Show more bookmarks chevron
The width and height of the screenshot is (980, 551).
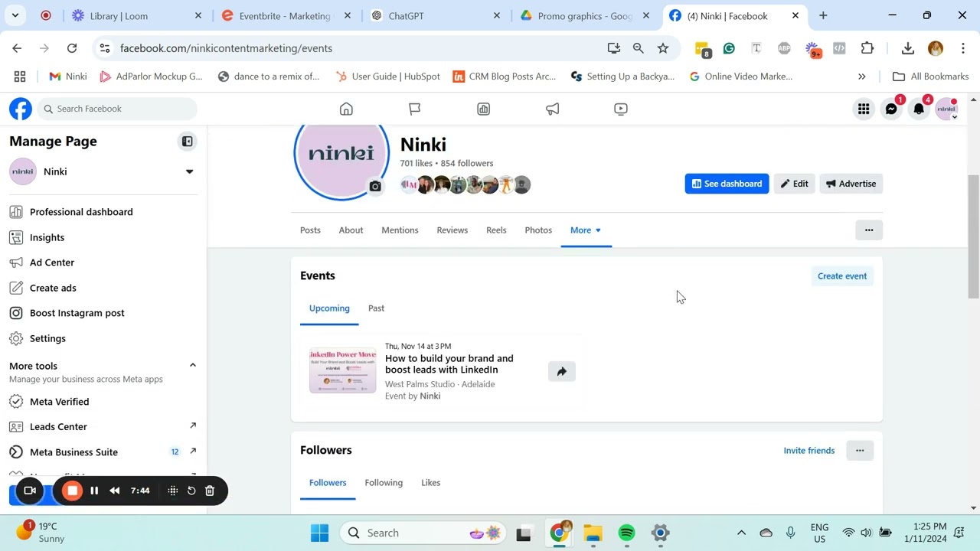(x=862, y=77)
